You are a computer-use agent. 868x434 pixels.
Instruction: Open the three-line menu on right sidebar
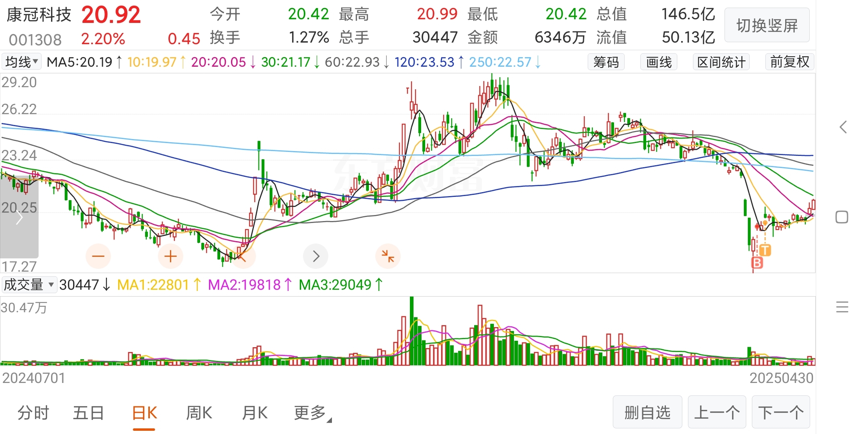point(842,307)
